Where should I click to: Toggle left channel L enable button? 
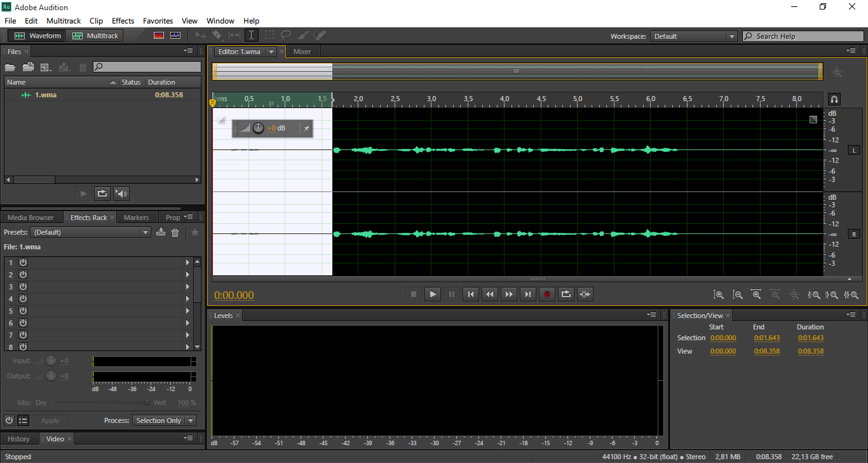coord(854,150)
